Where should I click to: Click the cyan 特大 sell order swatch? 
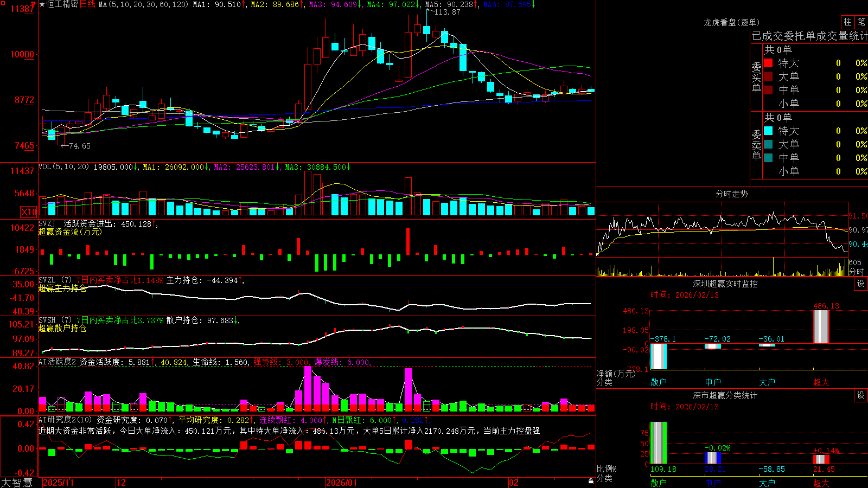click(x=768, y=131)
